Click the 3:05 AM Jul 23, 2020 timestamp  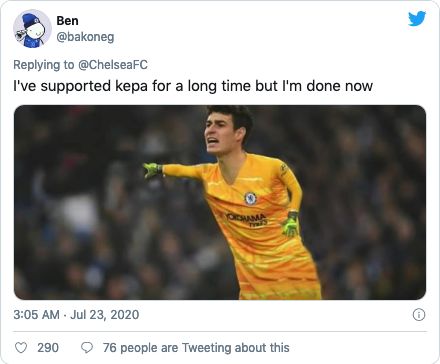76,315
